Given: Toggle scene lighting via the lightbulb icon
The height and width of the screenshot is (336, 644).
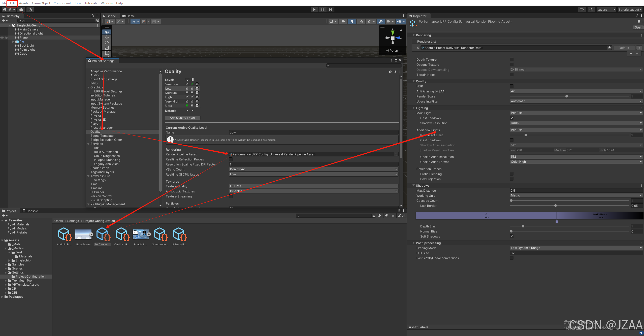Looking at the screenshot, I should click(352, 21).
